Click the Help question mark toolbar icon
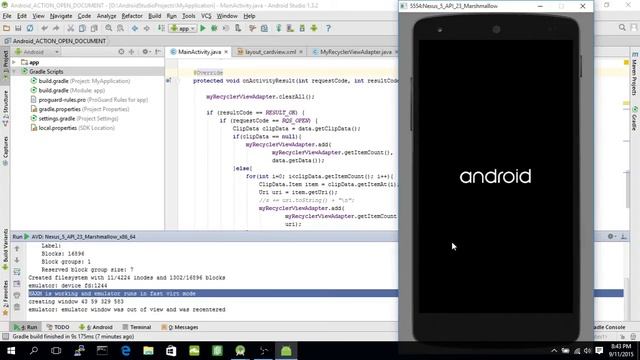 (328, 28)
